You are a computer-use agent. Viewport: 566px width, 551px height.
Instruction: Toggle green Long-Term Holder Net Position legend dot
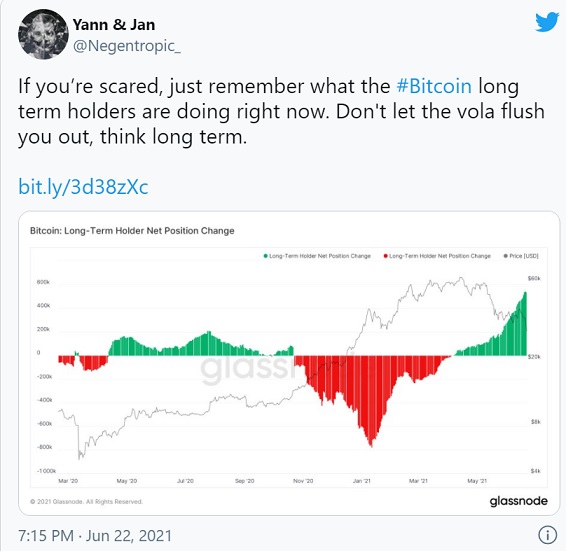[266, 256]
